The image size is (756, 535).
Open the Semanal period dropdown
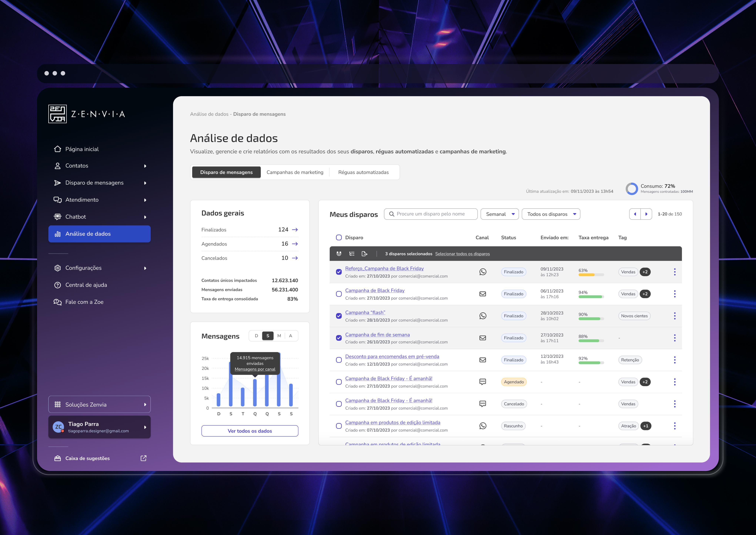click(500, 214)
